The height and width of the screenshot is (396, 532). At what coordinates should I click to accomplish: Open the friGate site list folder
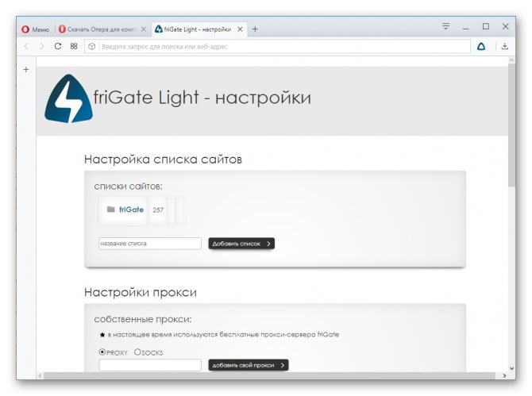[x=131, y=210]
